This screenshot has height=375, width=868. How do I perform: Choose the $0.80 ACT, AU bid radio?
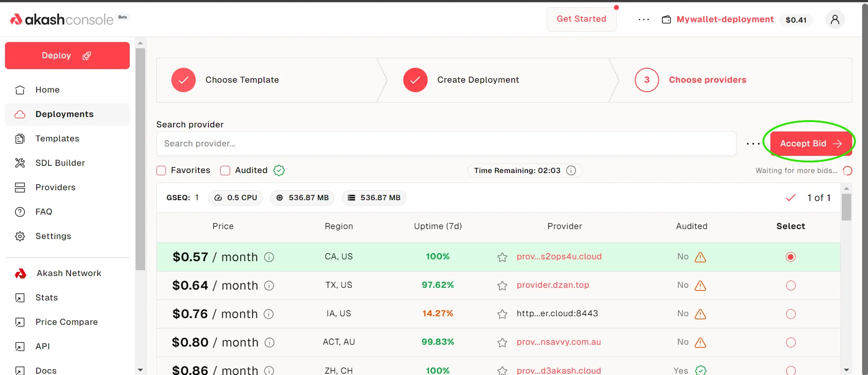click(x=790, y=342)
